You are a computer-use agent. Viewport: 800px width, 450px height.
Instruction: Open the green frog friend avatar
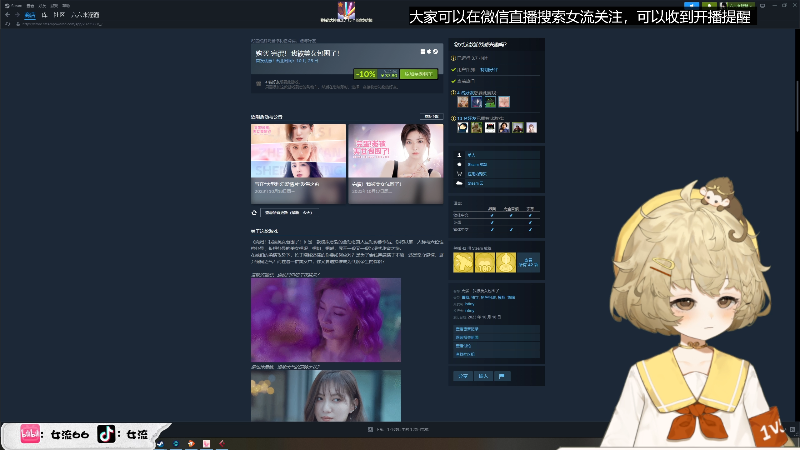point(490,102)
